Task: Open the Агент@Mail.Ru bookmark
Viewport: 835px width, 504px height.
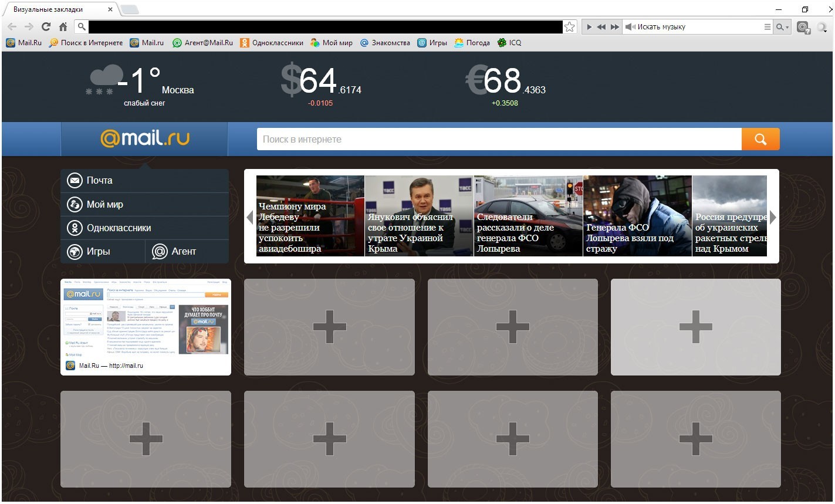Action: pos(202,43)
